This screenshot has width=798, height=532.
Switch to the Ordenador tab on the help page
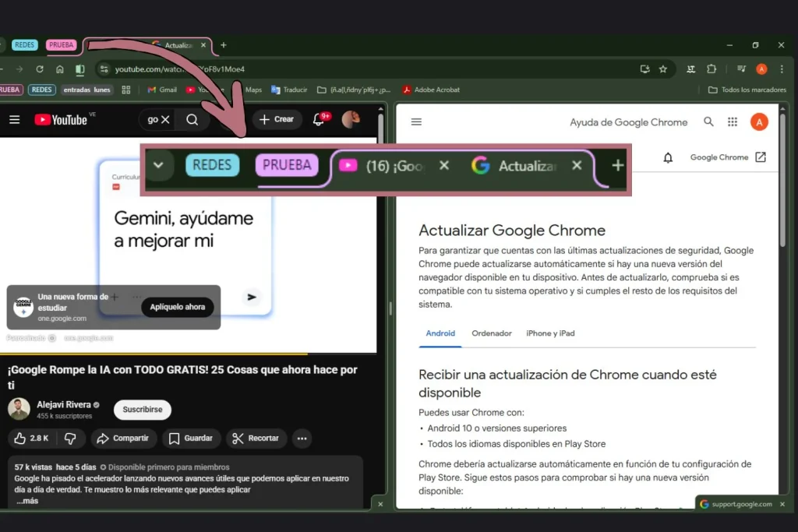coord(492,333)
